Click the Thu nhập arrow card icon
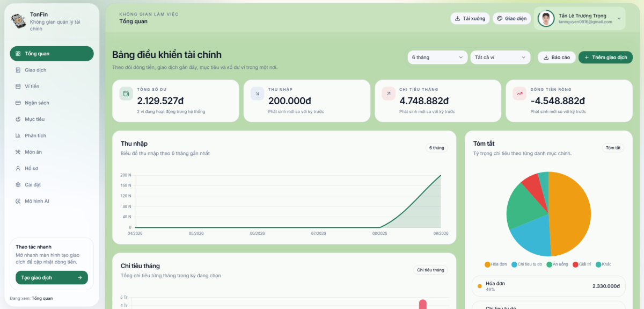The width and height of the screenshot is (644, 309). [x=258, y=94]
